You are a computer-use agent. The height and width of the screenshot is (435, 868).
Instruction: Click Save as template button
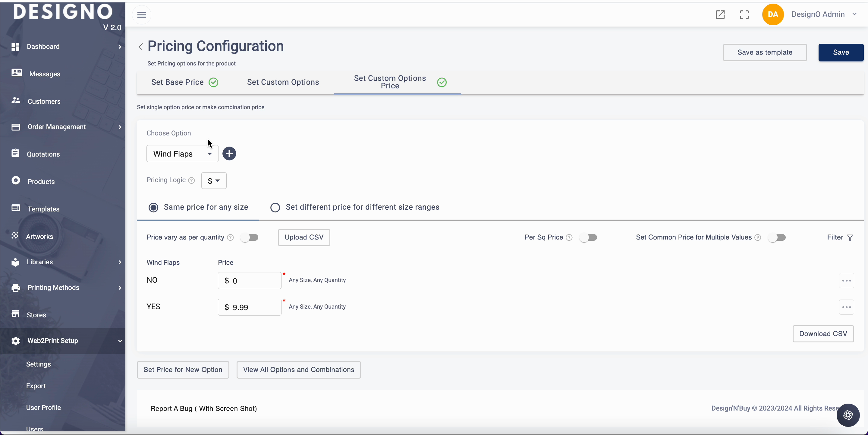[x=765, y=52]
